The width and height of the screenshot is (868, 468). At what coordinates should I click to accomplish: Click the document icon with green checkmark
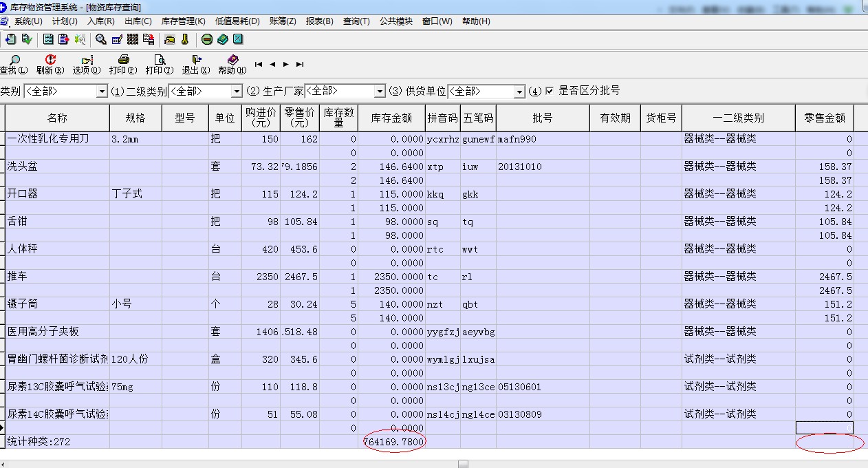(26, 39)
